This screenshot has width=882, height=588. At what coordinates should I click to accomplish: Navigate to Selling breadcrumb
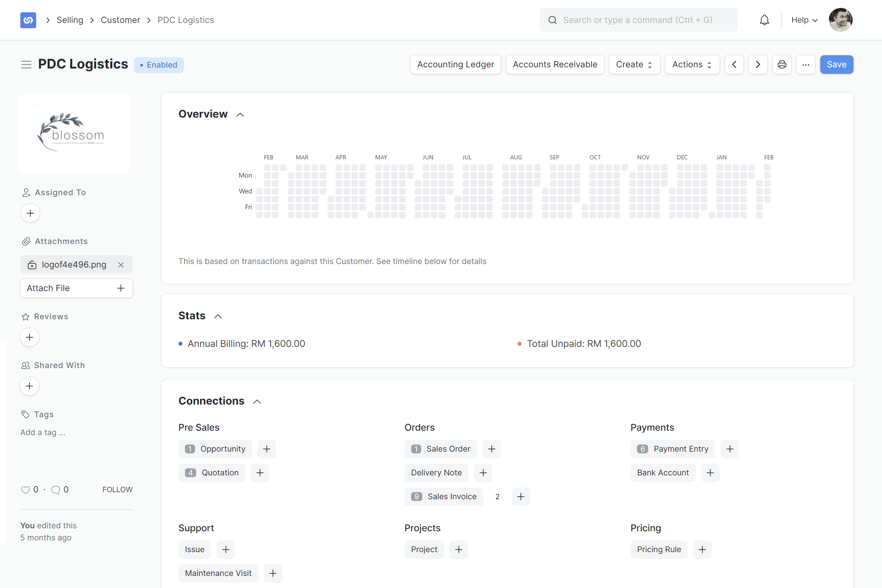point(70,20)
